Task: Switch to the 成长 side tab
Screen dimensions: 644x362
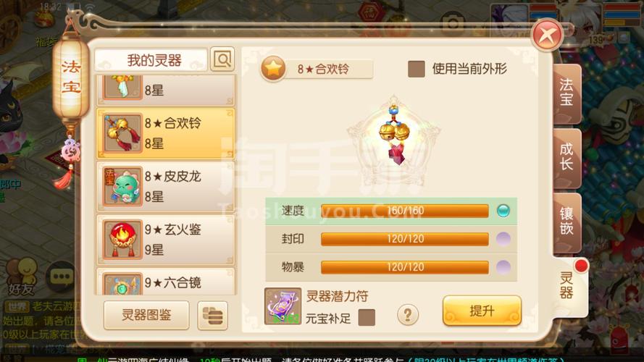Action: pyautogui.click(x=566, y=157)
